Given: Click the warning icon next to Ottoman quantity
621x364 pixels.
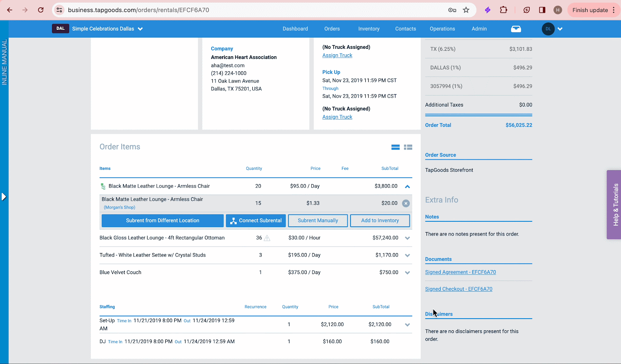Looking at the screenshot, I should 267,238.
